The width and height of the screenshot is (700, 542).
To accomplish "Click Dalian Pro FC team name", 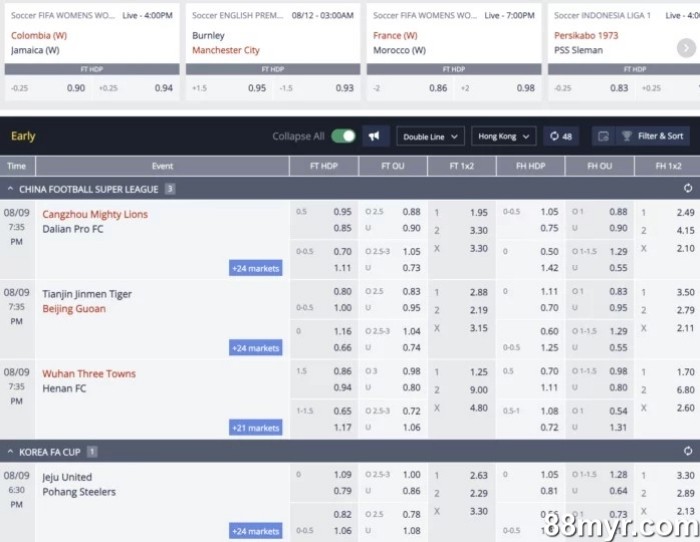I will pyautogui.click(x=73, y=229).
